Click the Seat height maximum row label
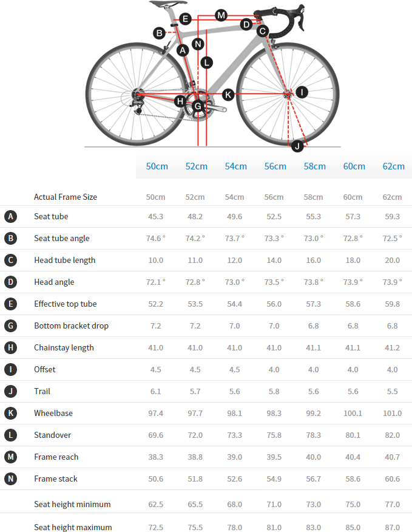 [73, 528]
